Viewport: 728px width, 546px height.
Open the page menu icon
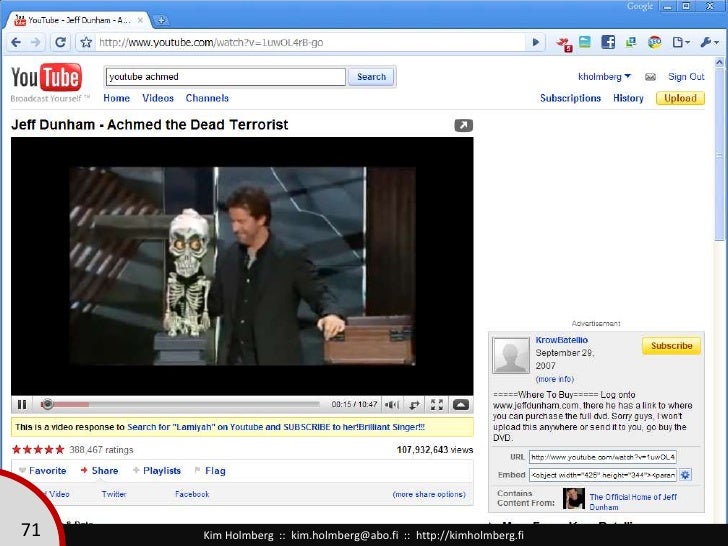(x=681, y=43)
